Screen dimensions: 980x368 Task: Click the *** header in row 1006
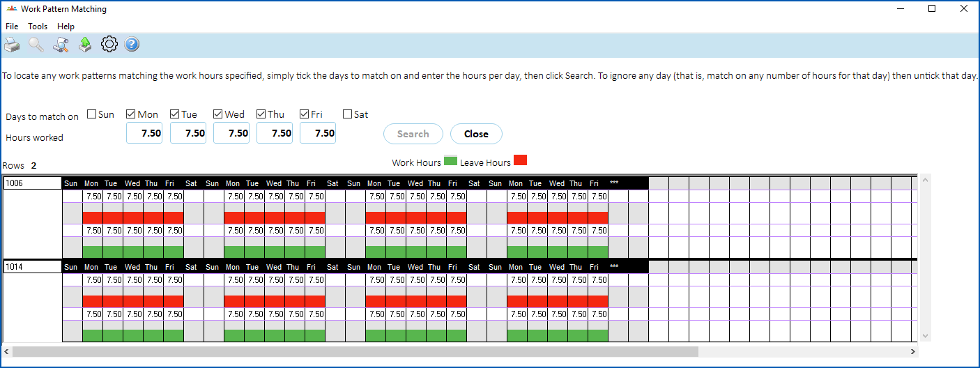614,183
